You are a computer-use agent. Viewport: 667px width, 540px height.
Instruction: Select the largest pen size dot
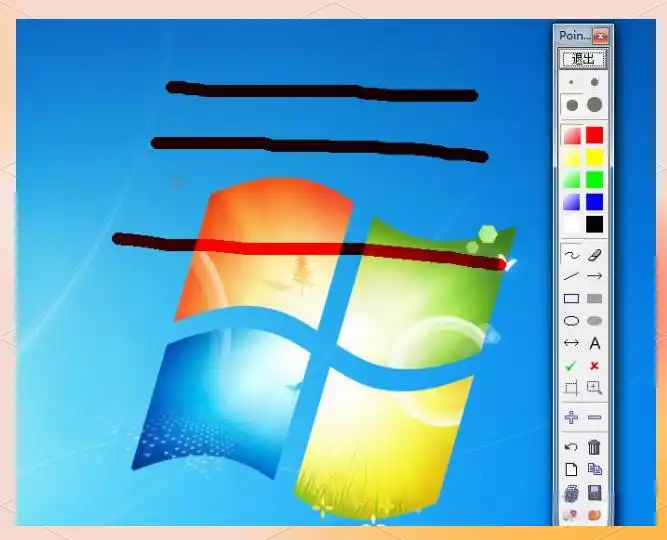pyautogui.click(x=595, y=105)
